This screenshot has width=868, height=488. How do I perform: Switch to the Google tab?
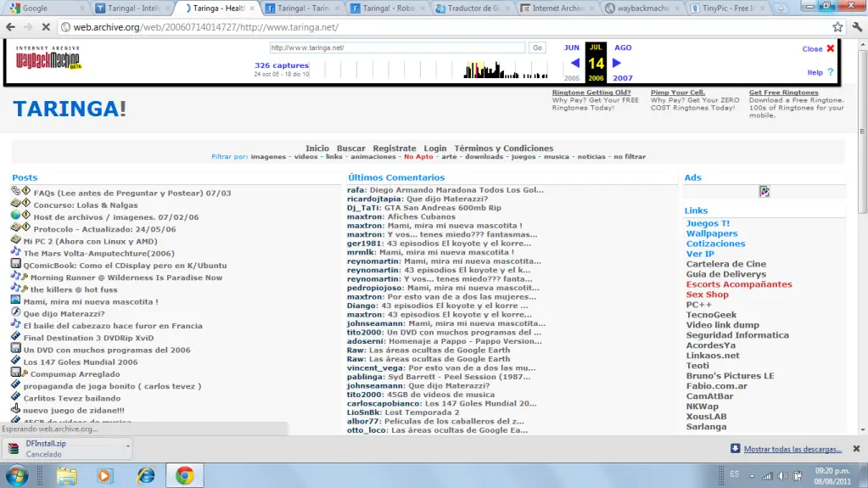click(47, 8)
